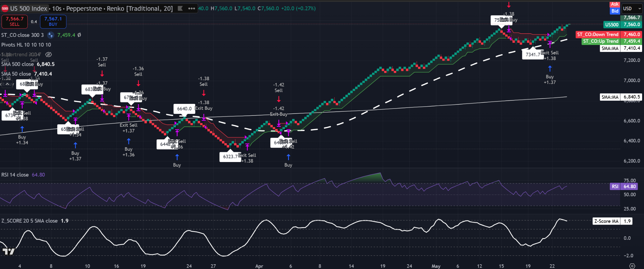Select the ST_CO close 300 3 legend
The height and width of the screenshot is (269, 644).
point(22,35)
